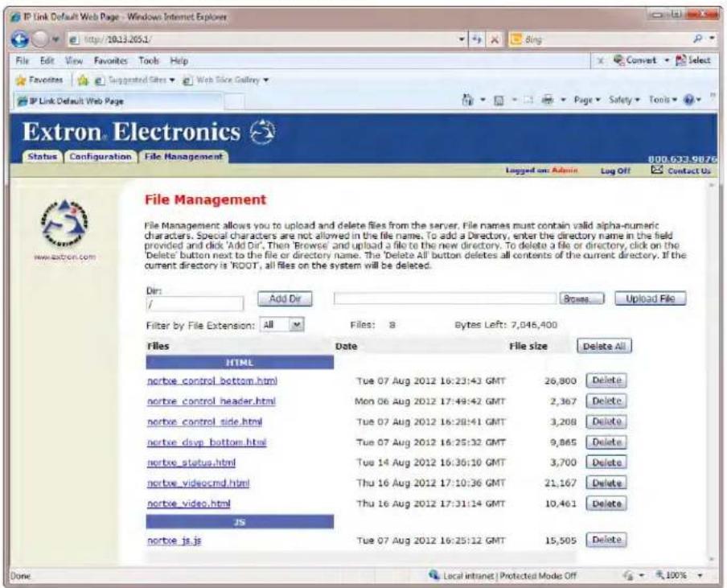Click the Delete All button
This screenshot has height=588, width=727.
click(x=604, y=346)
